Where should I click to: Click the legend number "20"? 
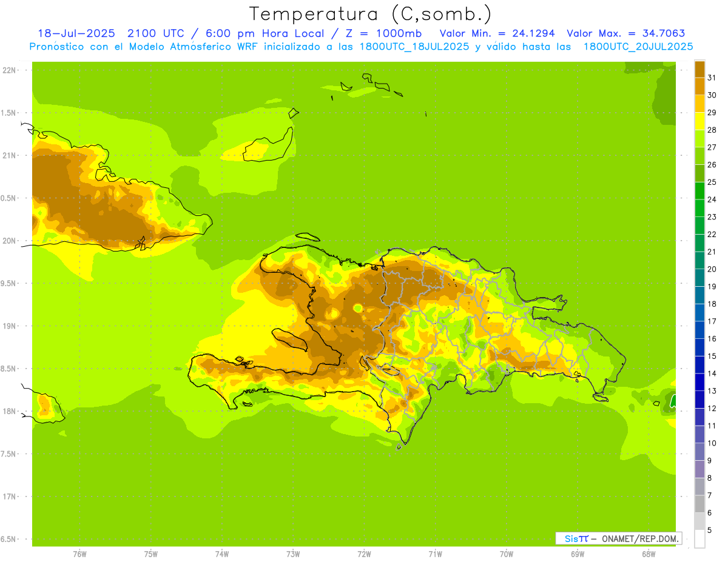click(712, 269)
